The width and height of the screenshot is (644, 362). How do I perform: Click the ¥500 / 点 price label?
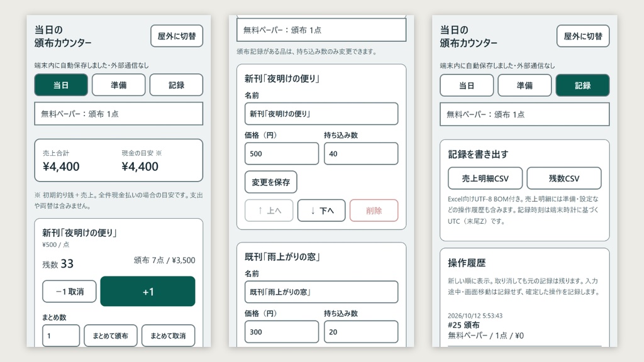click(56, 244)
